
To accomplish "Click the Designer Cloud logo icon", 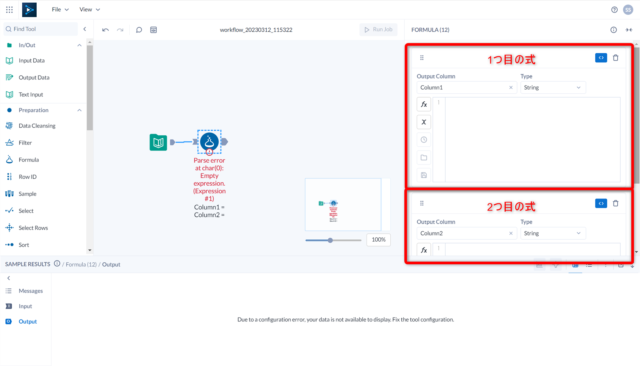I will click(29, 9).
